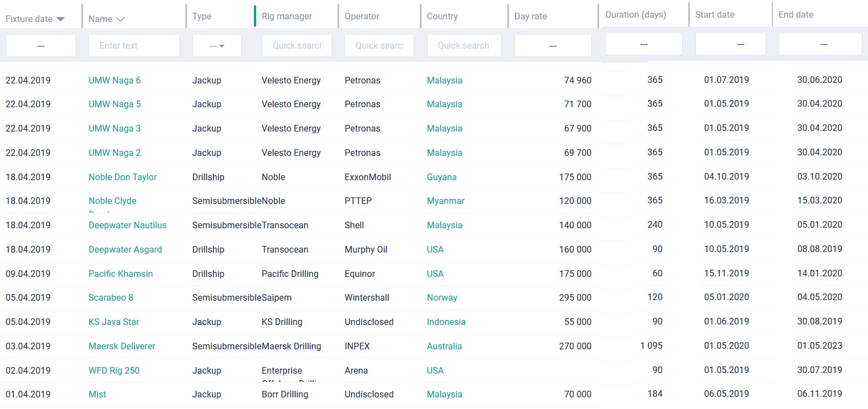
Task: Open the Fixture date filter box
Action: coord(40,46)
